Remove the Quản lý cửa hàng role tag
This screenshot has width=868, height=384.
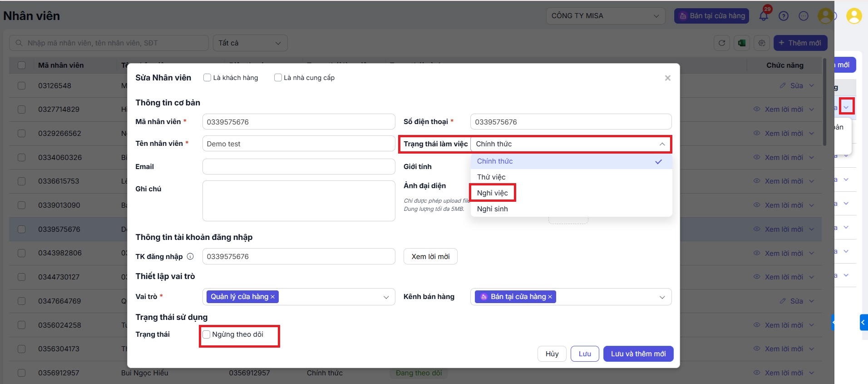point(273,297)
